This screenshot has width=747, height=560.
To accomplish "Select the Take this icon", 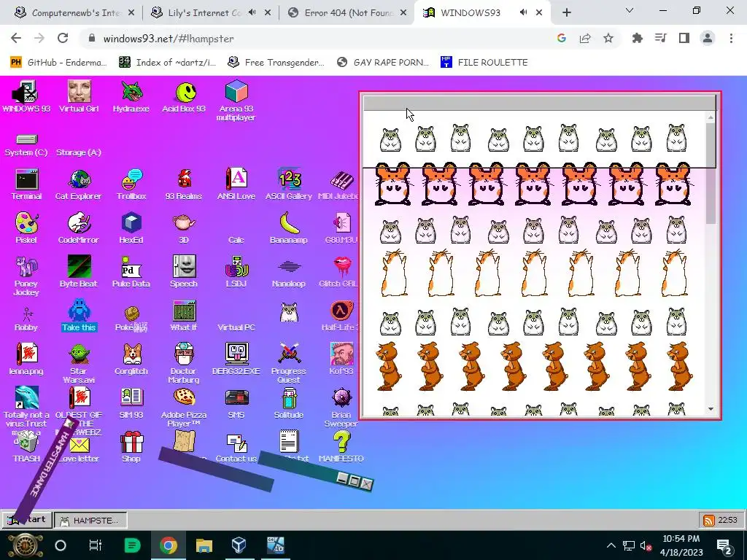I will click(x=79, y=315).
